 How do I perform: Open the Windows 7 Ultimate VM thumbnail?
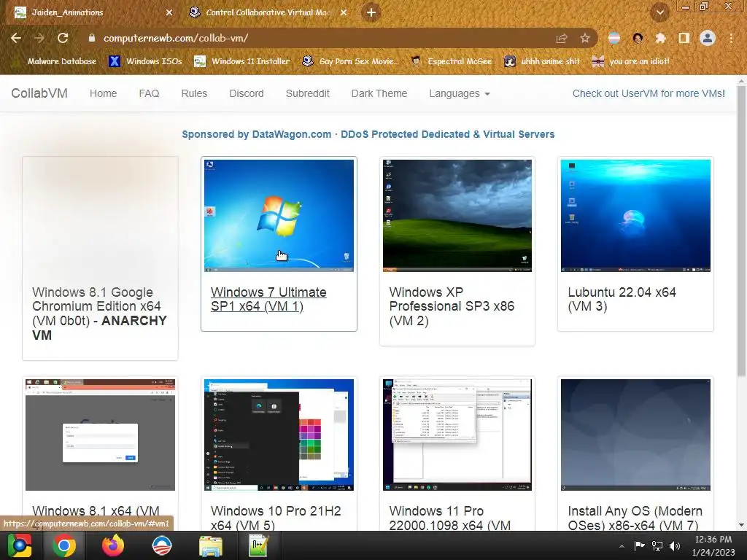(x=279, y=215)
